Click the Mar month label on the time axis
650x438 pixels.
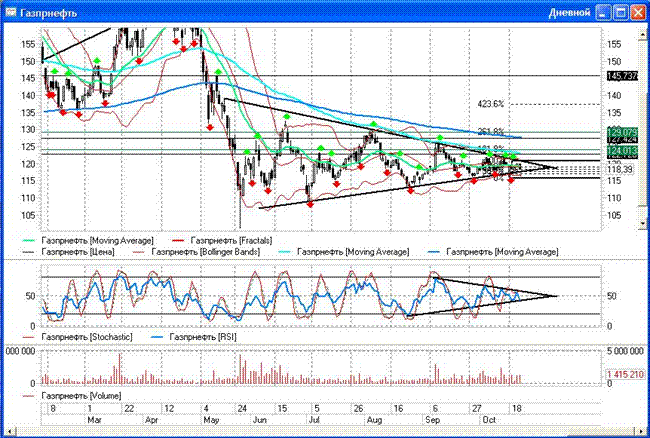[x=95, y=419]
